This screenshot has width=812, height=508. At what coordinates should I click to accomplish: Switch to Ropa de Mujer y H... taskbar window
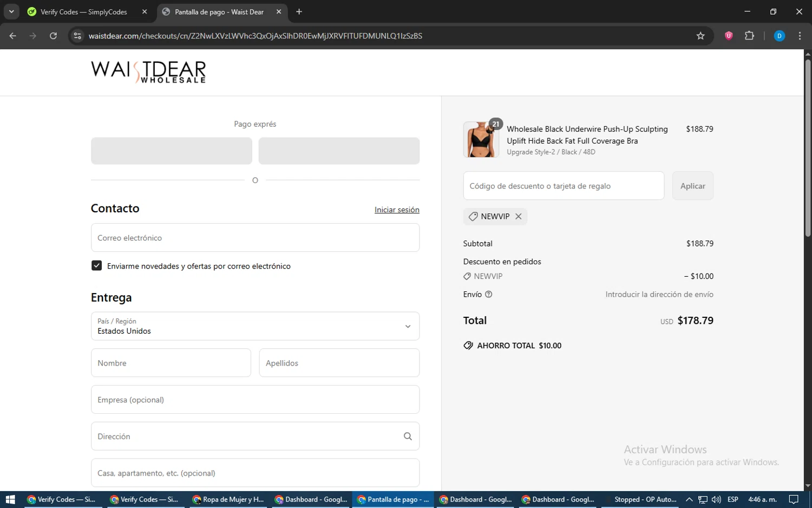pyautogui.click(x=228, y=499)
